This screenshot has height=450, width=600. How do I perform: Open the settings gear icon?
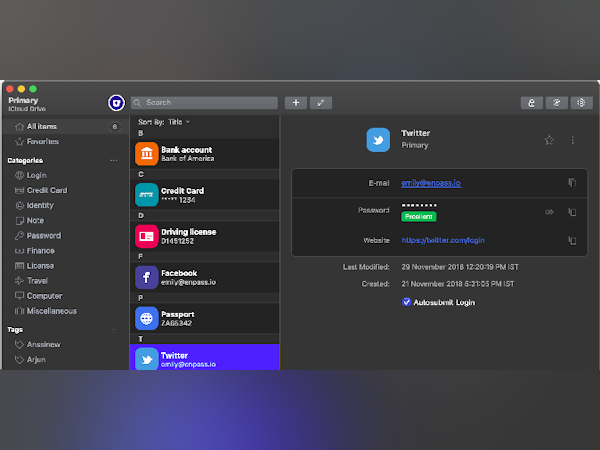(x=581, y=103)
